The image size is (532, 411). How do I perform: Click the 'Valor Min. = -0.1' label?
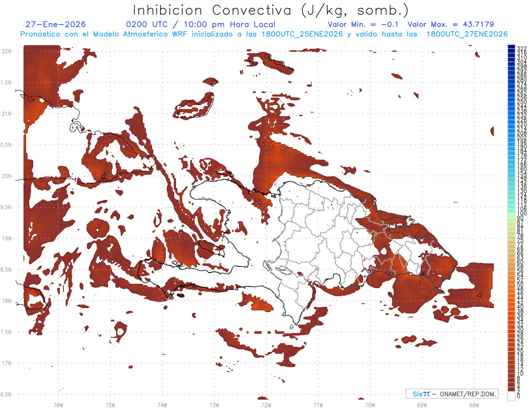[x=365, y=24]
